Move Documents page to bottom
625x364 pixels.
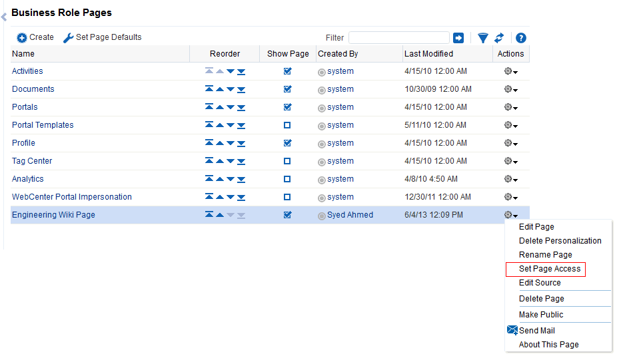(x=241, y=90)
